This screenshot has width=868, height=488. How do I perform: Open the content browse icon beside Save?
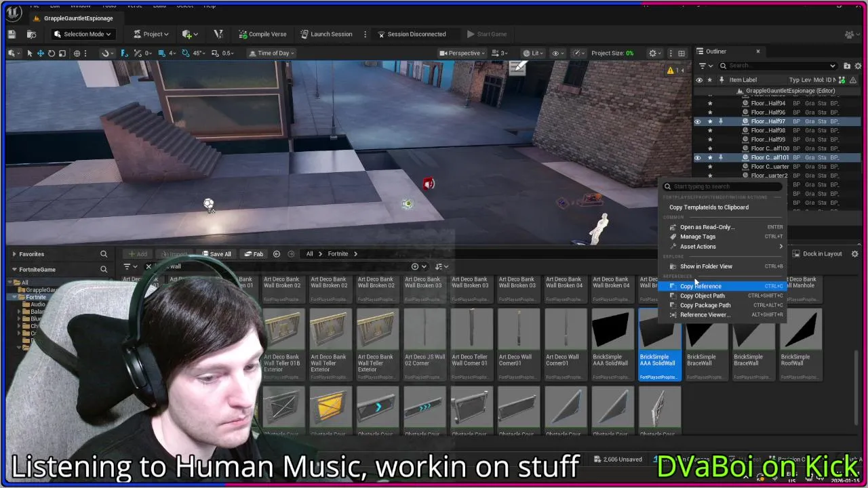[32, 34]
